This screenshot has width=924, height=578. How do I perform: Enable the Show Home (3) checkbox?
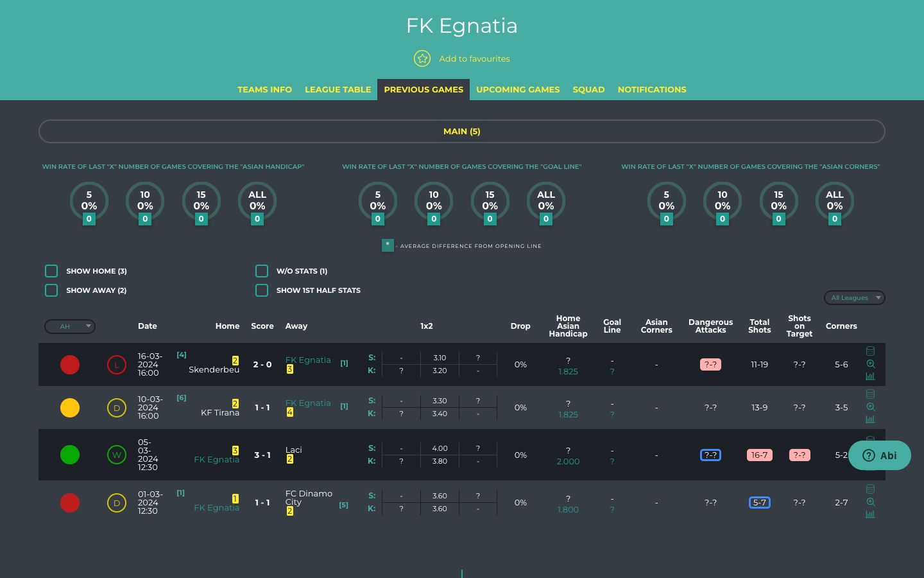51,271
